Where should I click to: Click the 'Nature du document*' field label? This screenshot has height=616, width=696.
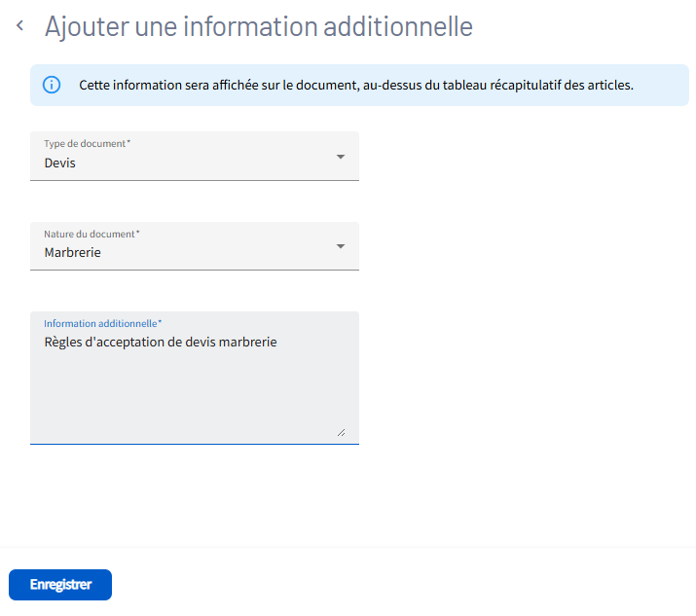click(92, 234)
